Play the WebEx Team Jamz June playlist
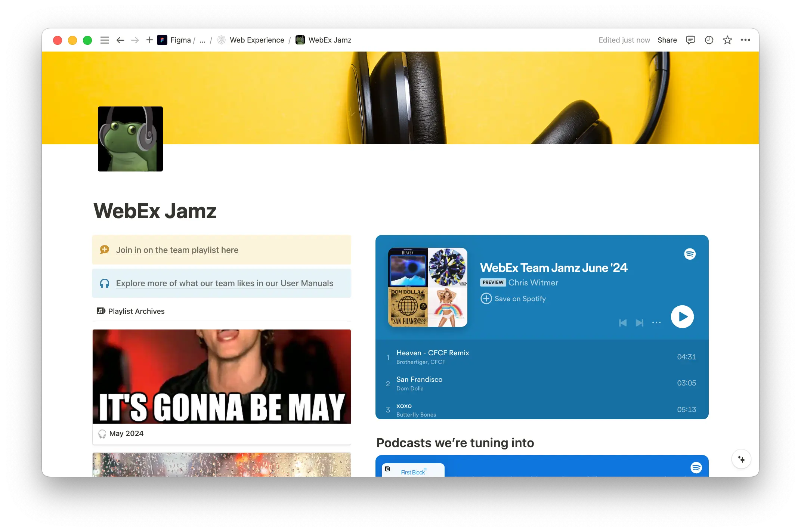 [682, 316]
